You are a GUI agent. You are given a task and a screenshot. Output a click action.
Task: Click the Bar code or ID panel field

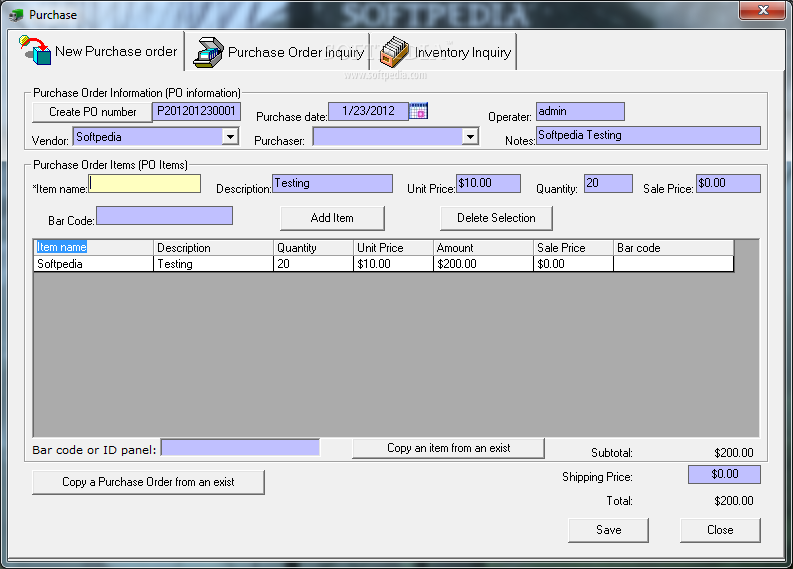tap(240, 448)
